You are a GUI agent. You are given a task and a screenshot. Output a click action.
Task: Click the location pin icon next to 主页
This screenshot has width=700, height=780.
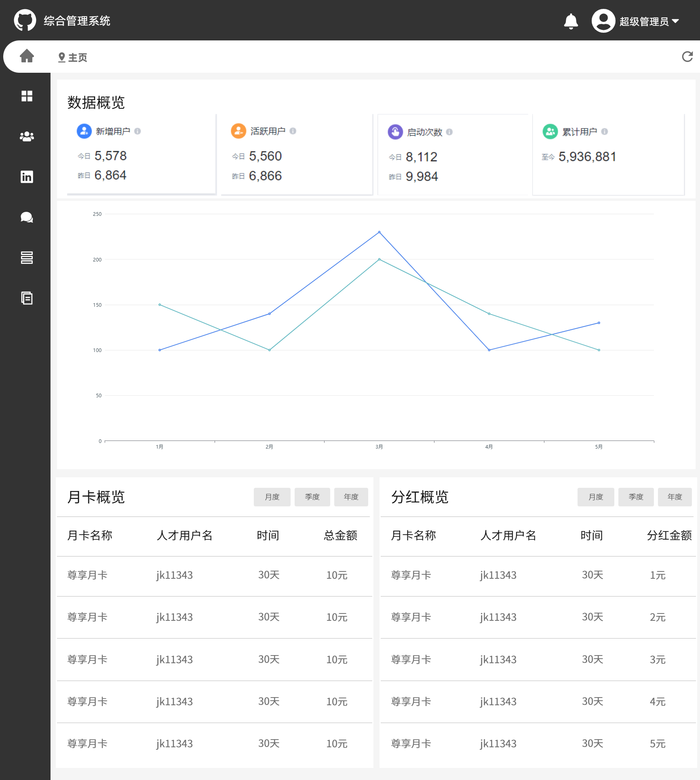(x=62, y=57)
